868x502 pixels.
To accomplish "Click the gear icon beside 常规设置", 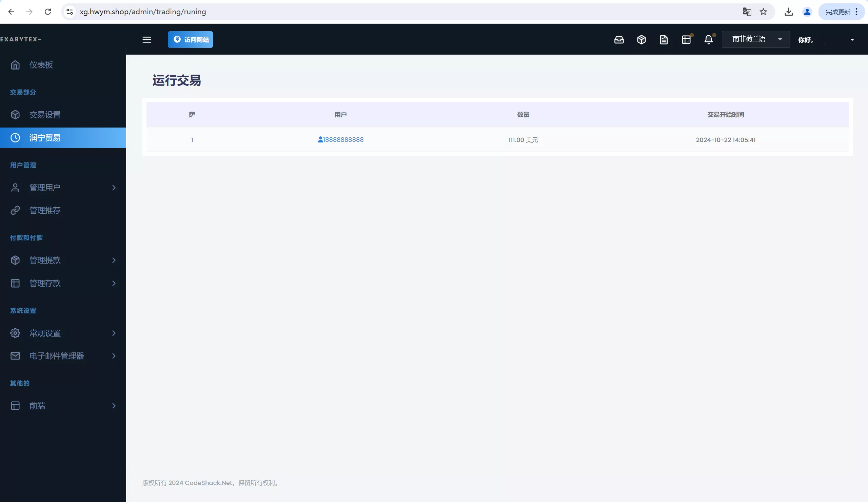I will click(x=15, y=333).
